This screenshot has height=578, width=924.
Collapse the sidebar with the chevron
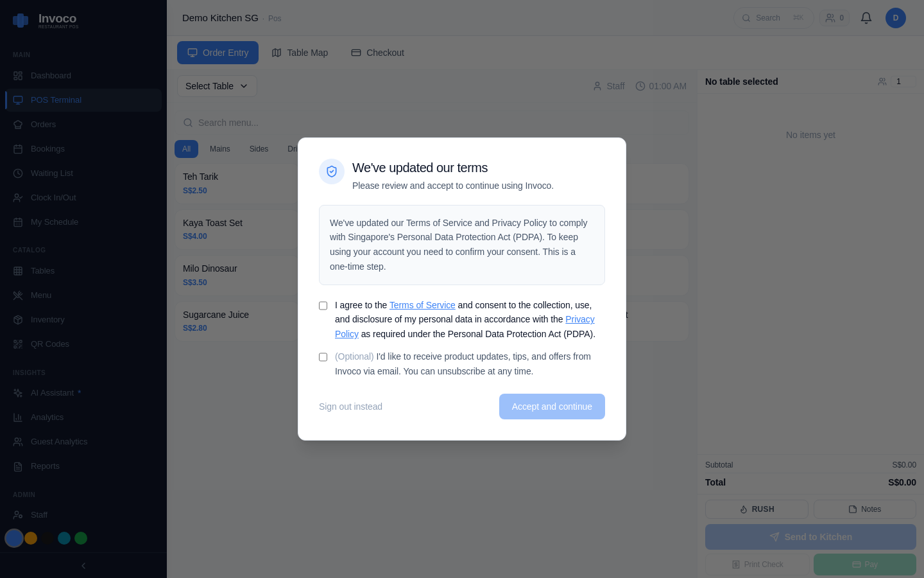[x=83, y=565]
